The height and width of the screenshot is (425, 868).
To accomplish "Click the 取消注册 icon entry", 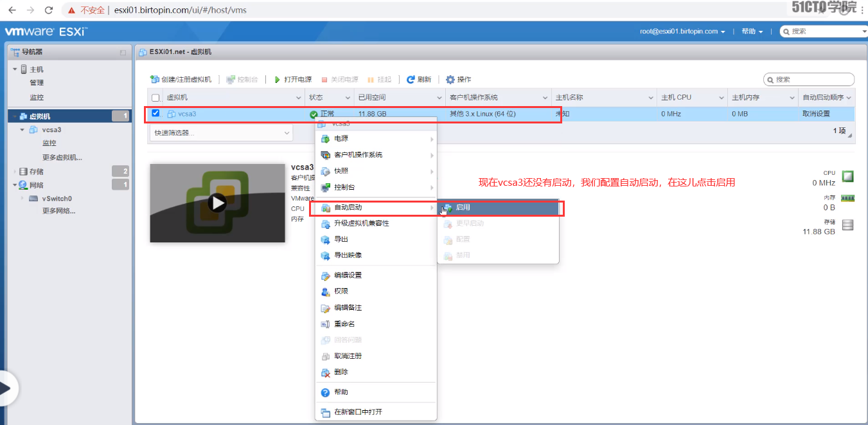I will click(325, 356).
